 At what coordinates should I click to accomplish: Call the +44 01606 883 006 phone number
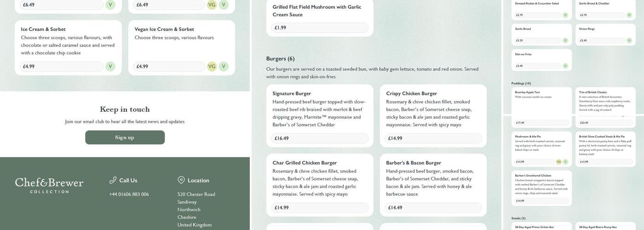click(129, 195)
